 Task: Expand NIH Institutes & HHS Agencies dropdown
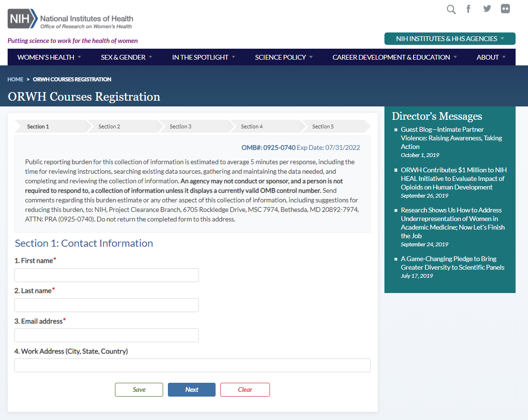(x=450, y=39)
